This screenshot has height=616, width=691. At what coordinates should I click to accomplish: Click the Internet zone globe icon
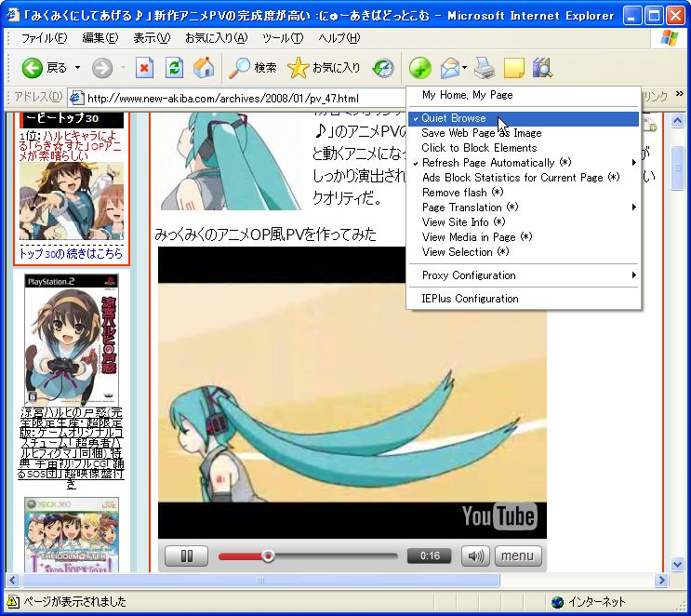[557, 602]
